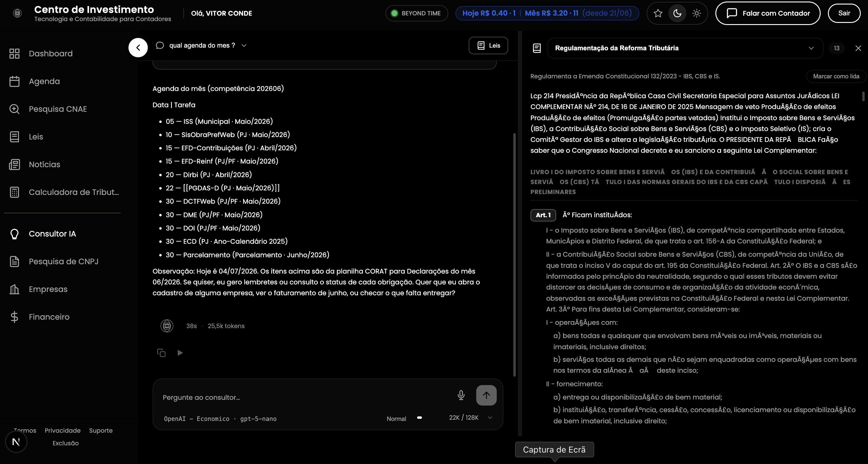
Task: Switch to dark mode moon icon
Action: click(x=677, y=13)
